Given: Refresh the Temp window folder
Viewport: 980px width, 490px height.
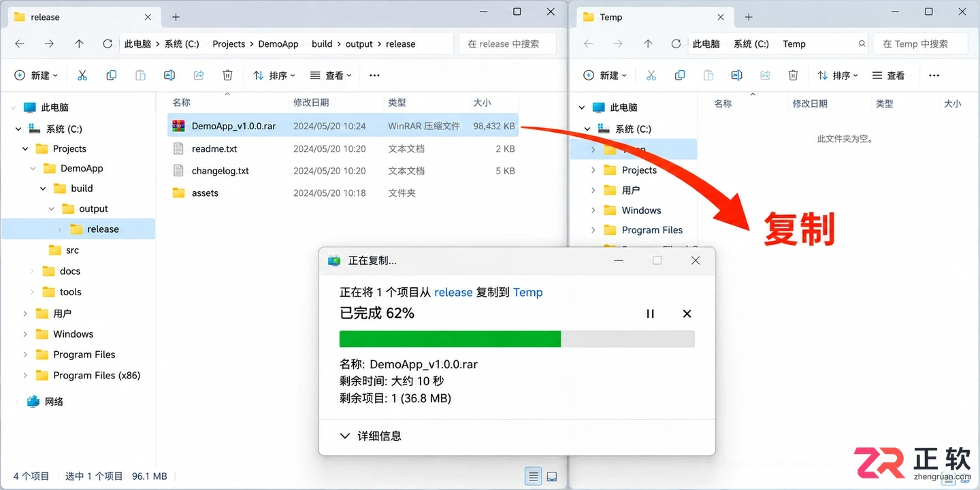Looking at the screenshot, I should click(x=676, y=44).
